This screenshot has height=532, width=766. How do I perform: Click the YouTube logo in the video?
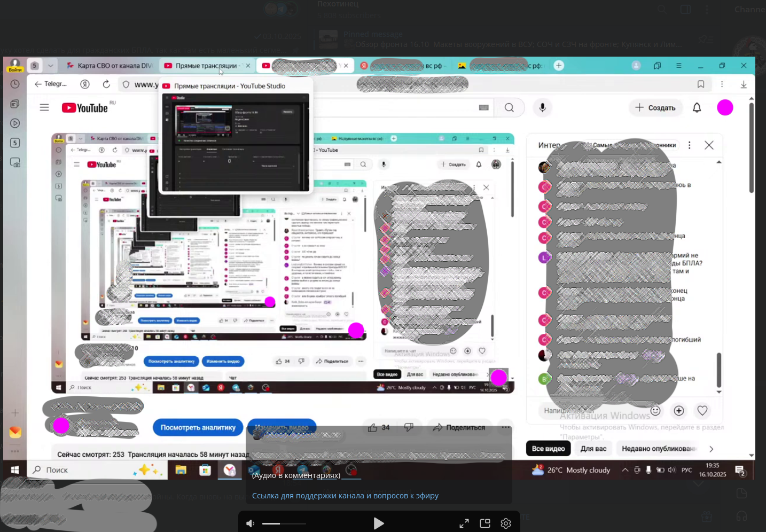click(x=85, y=108)
